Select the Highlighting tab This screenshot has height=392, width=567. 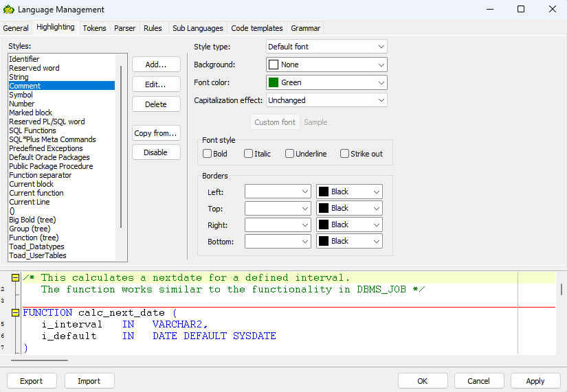click(56, 27)
